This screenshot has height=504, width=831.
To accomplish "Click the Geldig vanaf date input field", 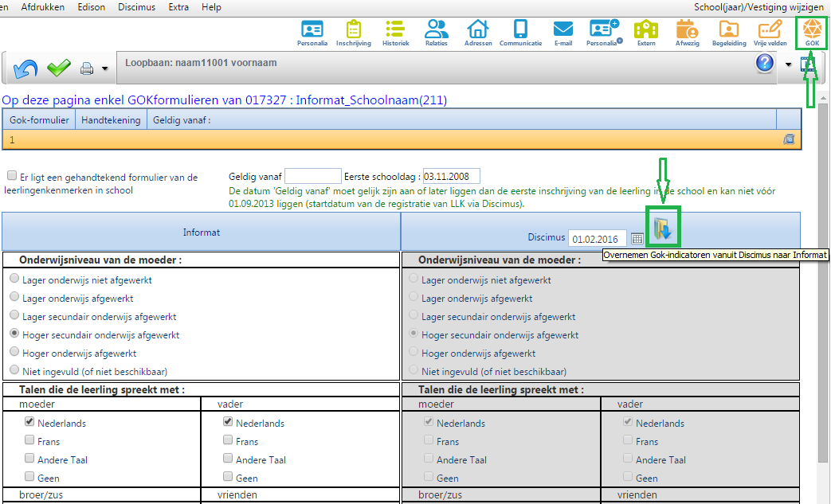I will (x=312, y=176).
